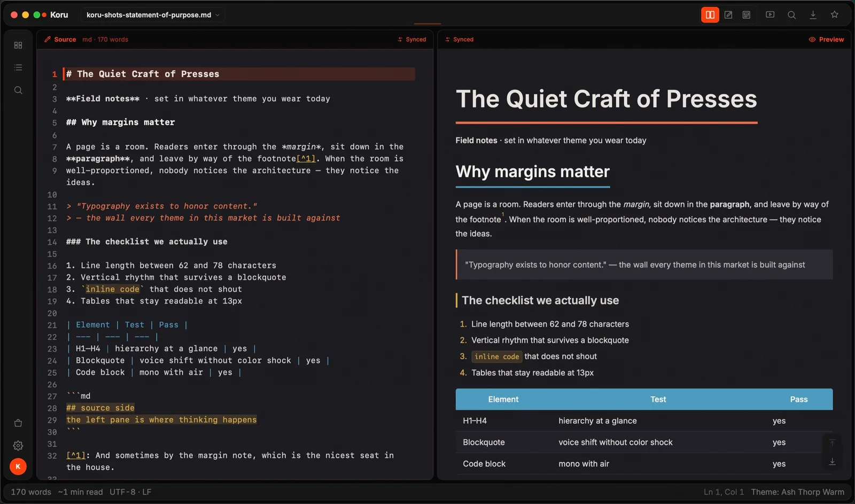Viewport: 855px width, 504px height.
Task: Click the '170 words' status bar count
Action: click(31, 492)
